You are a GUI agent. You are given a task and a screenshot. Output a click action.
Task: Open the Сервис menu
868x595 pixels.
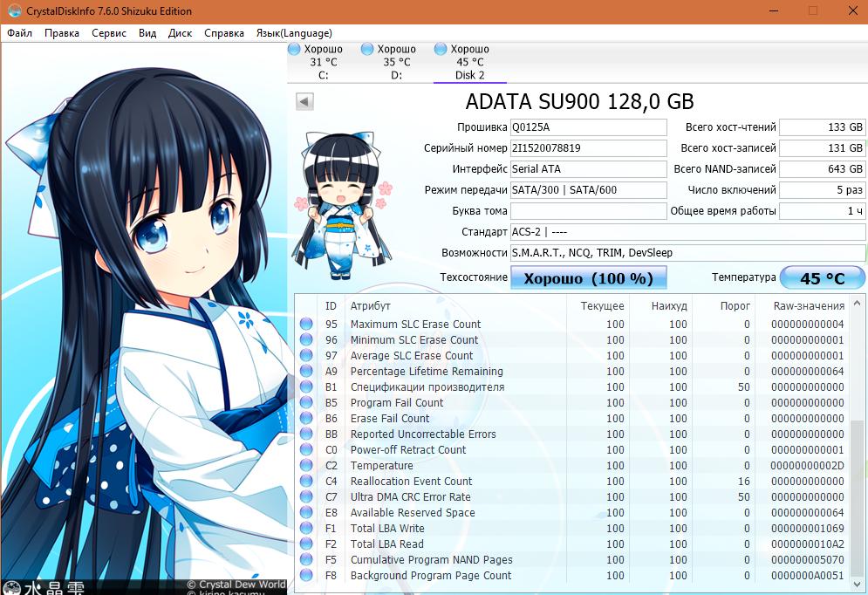[109, 33]
